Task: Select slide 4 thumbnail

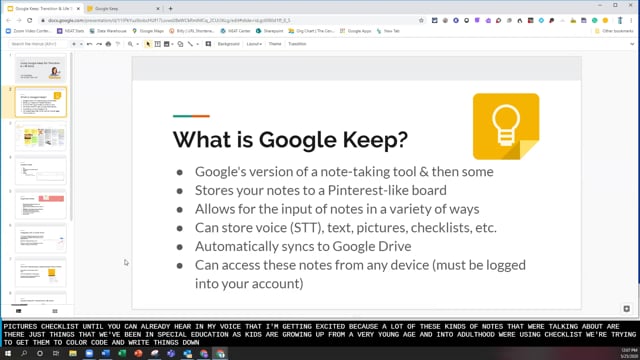Action: coord(40,170)
